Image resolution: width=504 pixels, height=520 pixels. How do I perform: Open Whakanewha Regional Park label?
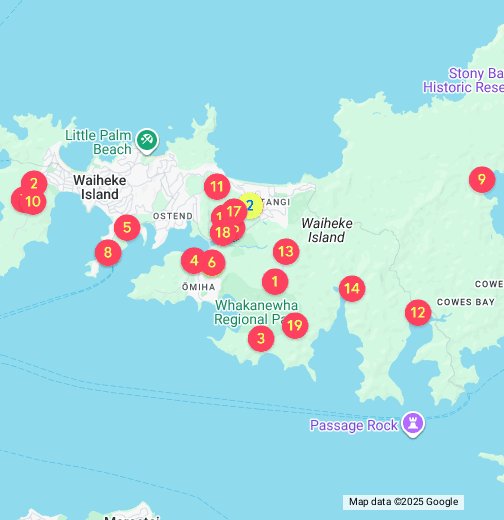256,312
